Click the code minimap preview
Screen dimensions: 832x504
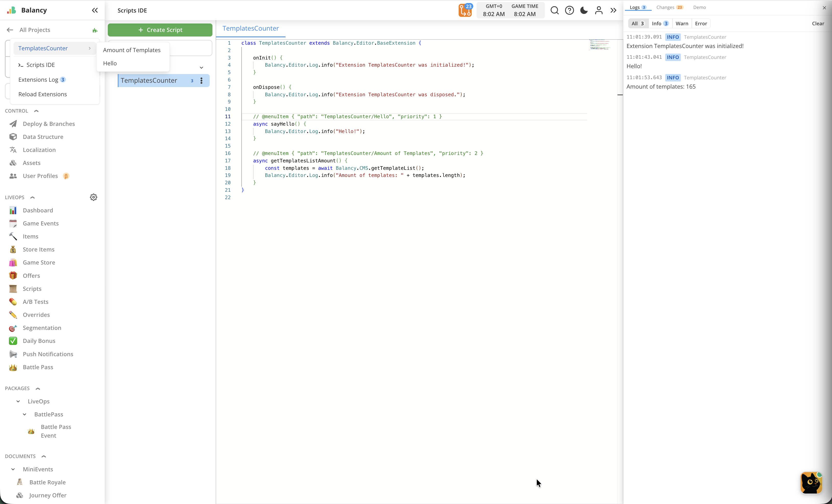pyautogui.click(x=599, y=45)
